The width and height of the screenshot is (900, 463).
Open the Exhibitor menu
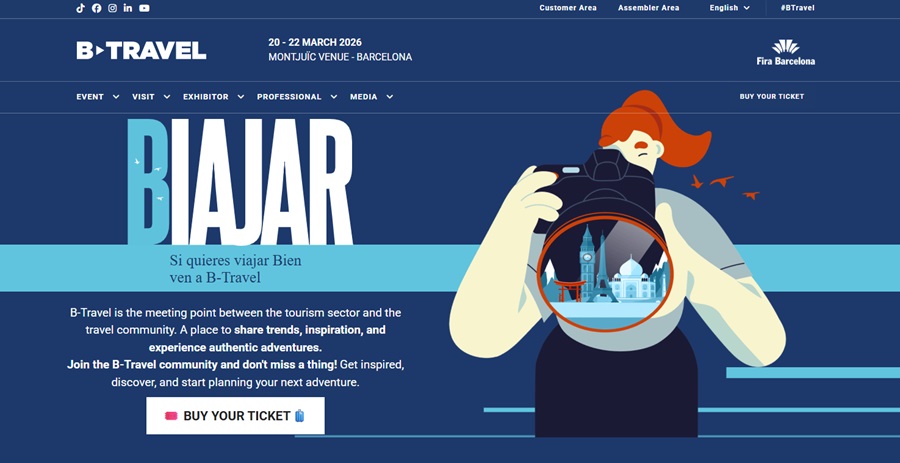(x=214, y=97)
